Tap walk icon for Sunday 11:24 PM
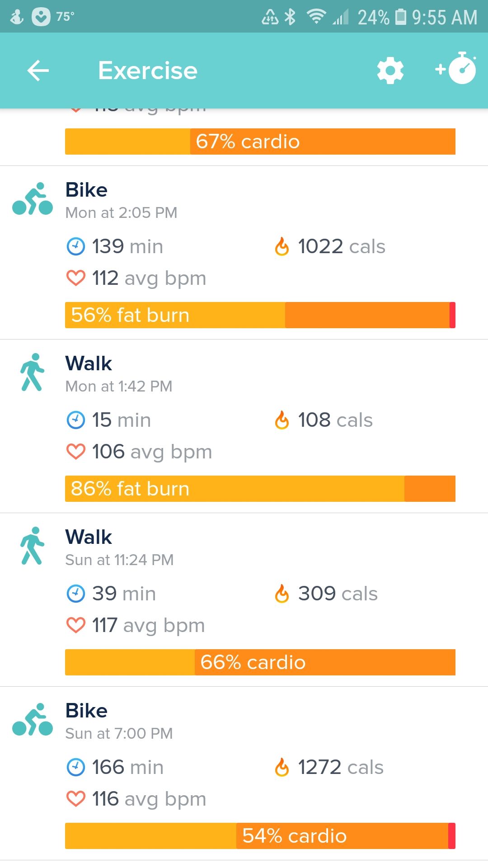The height and width of the screenshot is (868, 488). pyautogui.click(x=33, y=546)
